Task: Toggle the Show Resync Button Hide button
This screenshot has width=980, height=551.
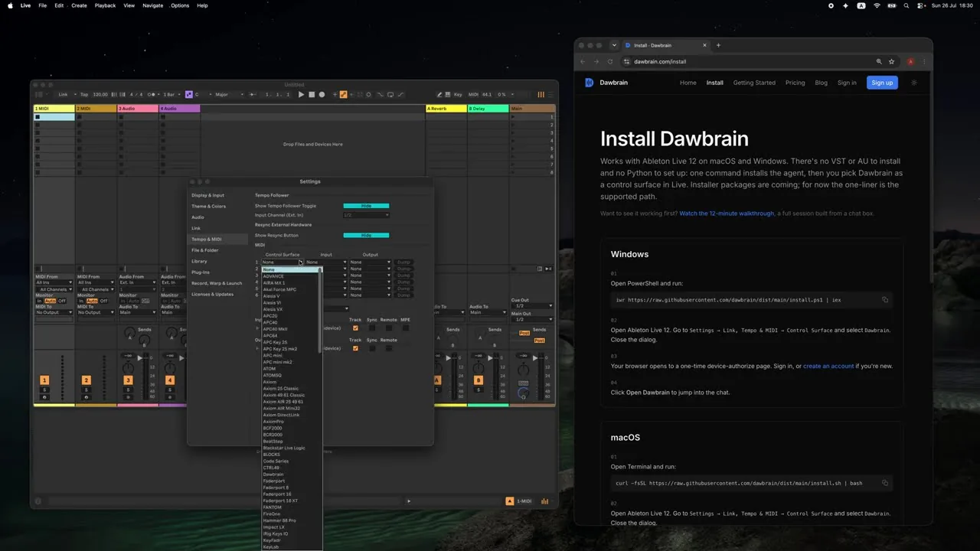Action: click(366, 235)
